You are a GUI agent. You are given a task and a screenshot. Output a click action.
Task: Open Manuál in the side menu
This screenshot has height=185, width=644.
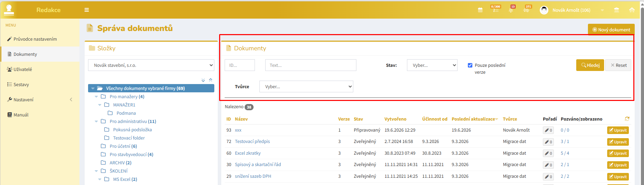(x=40, y=115)
